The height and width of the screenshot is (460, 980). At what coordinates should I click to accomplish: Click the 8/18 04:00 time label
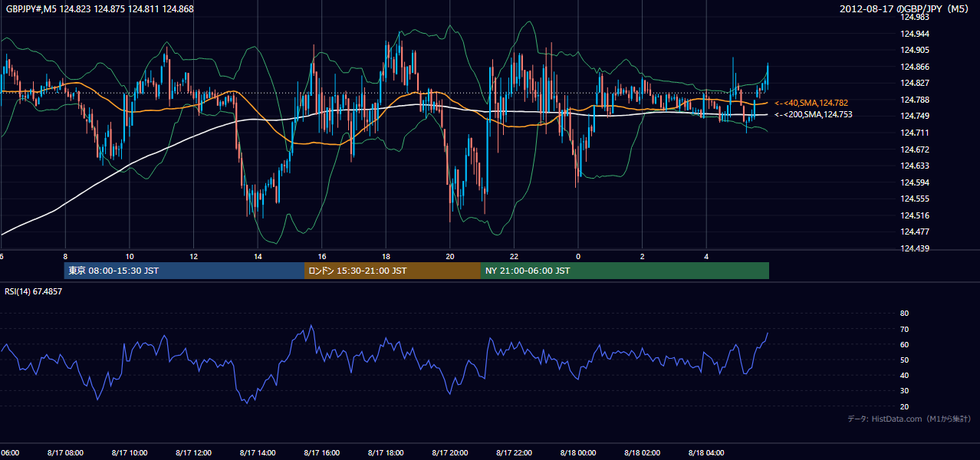(705, 453)
